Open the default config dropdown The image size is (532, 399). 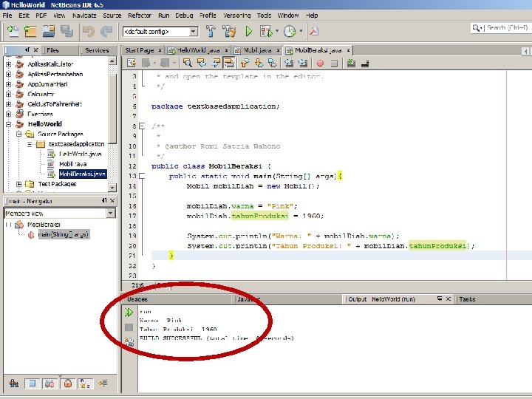coord(193,32)
